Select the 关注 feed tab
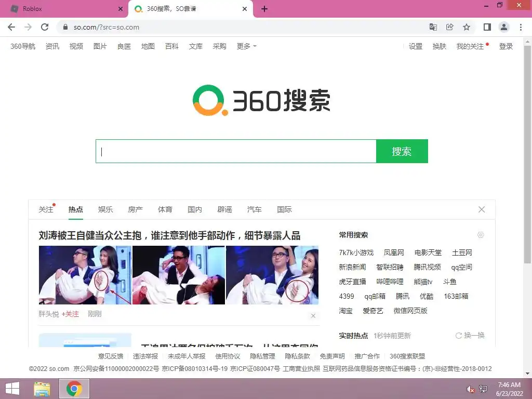The image size is (532, 399). 46,209
